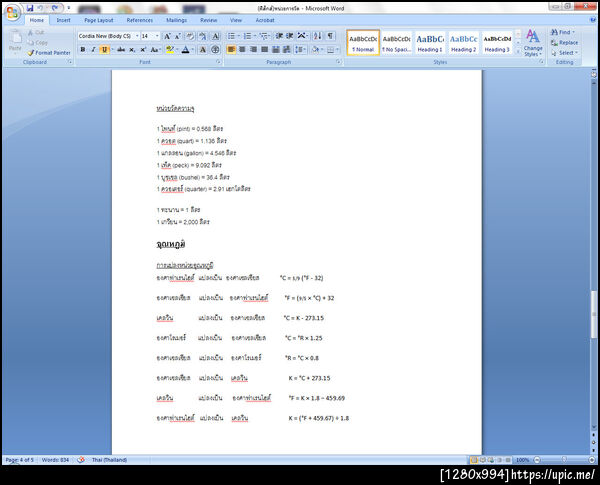
Task: Toggle Underline formatting
Action: pos(104,49)
